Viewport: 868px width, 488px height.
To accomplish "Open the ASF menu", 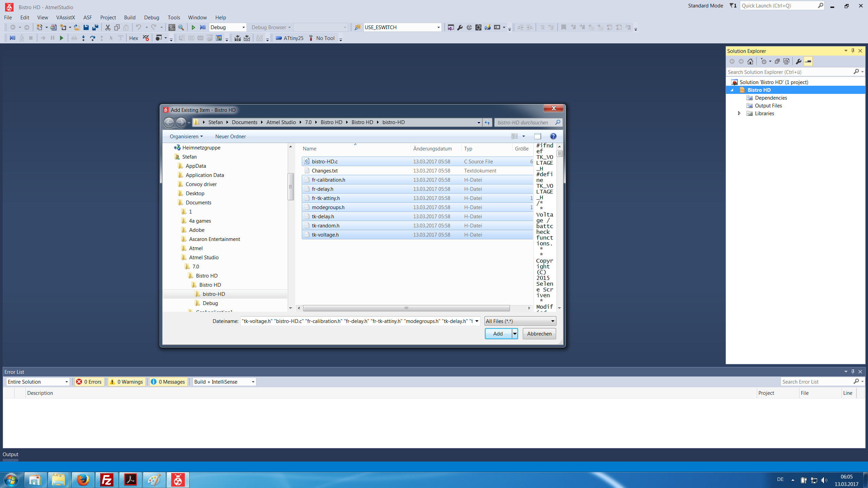I will coord(87,17).
